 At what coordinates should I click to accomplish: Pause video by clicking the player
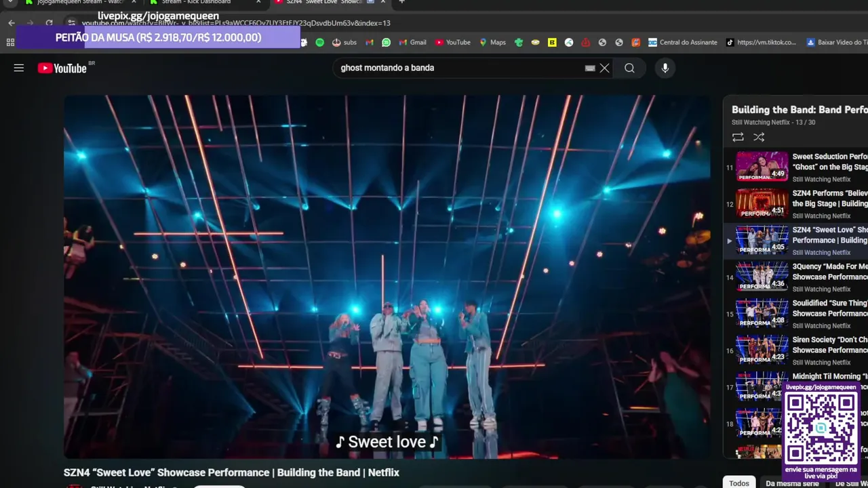coord(387,277)
